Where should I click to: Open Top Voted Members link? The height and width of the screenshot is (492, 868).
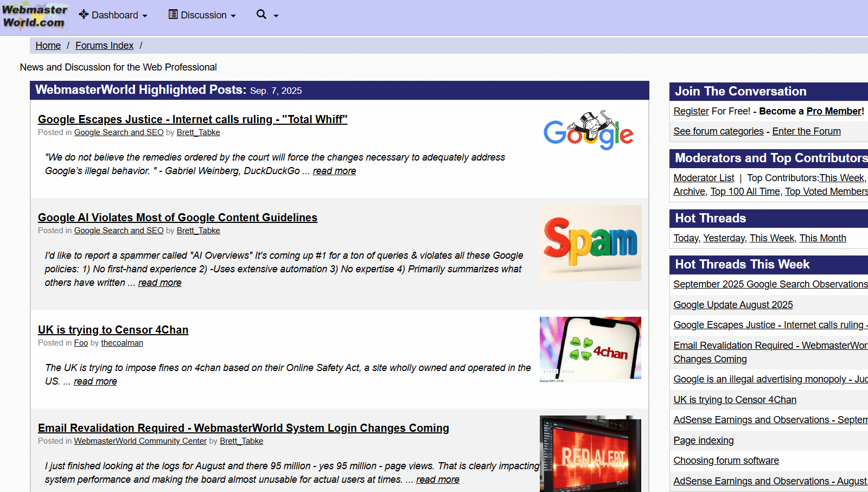[x=826, y=191]
